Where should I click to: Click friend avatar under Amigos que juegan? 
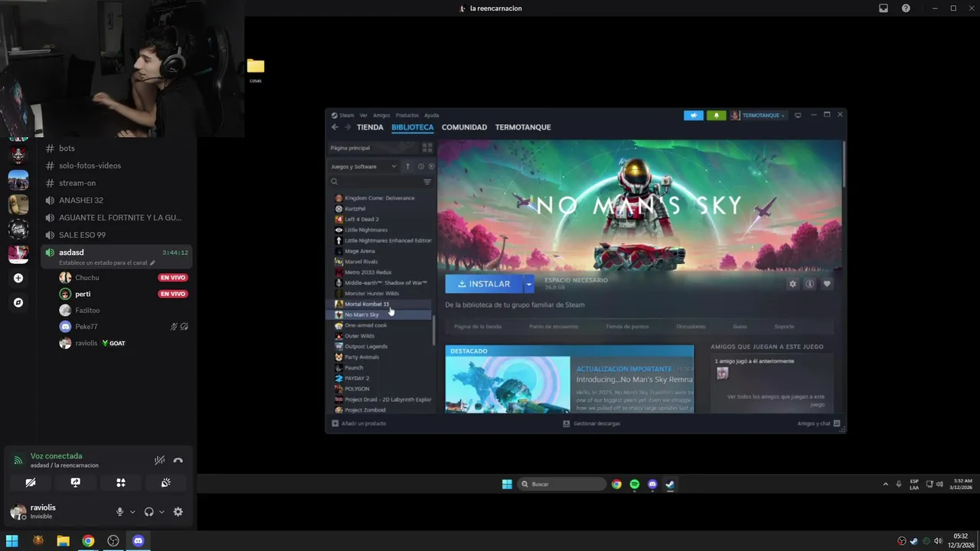[722, 373]
